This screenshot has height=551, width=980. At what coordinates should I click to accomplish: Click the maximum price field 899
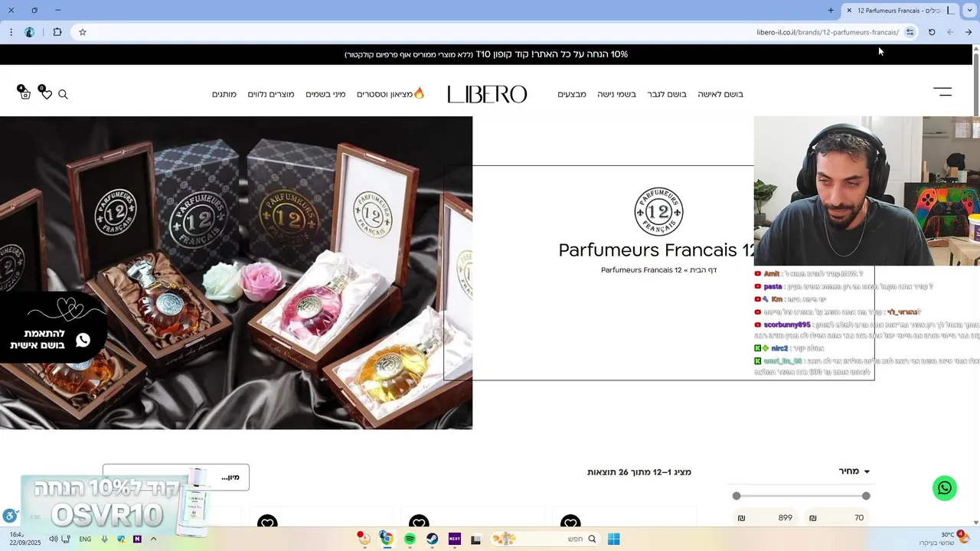coord(766,518)
